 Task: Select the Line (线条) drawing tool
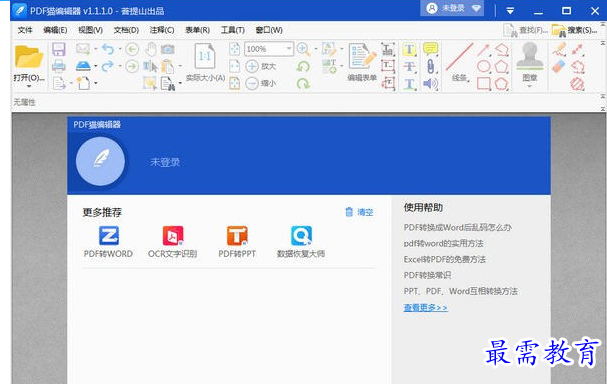[x=460, y=57]
